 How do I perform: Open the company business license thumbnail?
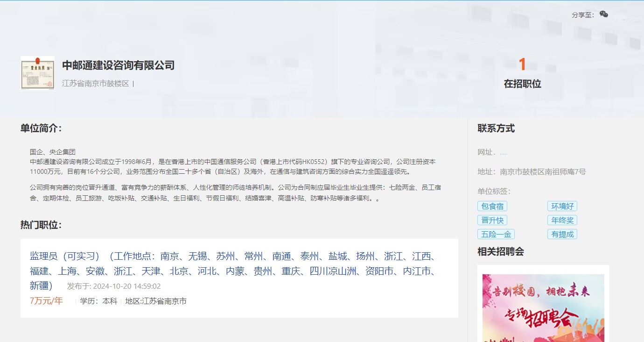37,73
